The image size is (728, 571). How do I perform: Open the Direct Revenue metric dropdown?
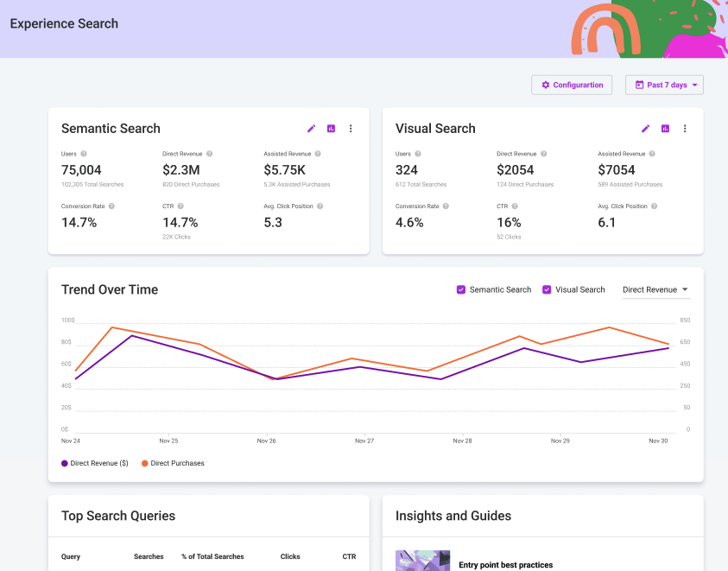tap(655, 290)
